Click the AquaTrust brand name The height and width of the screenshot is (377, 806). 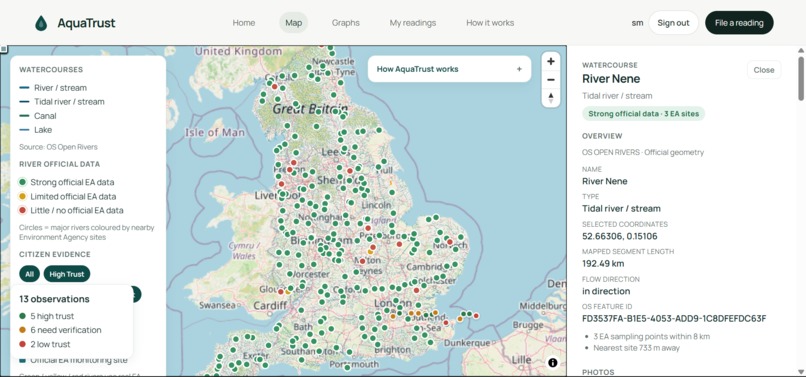(x=86, y=23)
